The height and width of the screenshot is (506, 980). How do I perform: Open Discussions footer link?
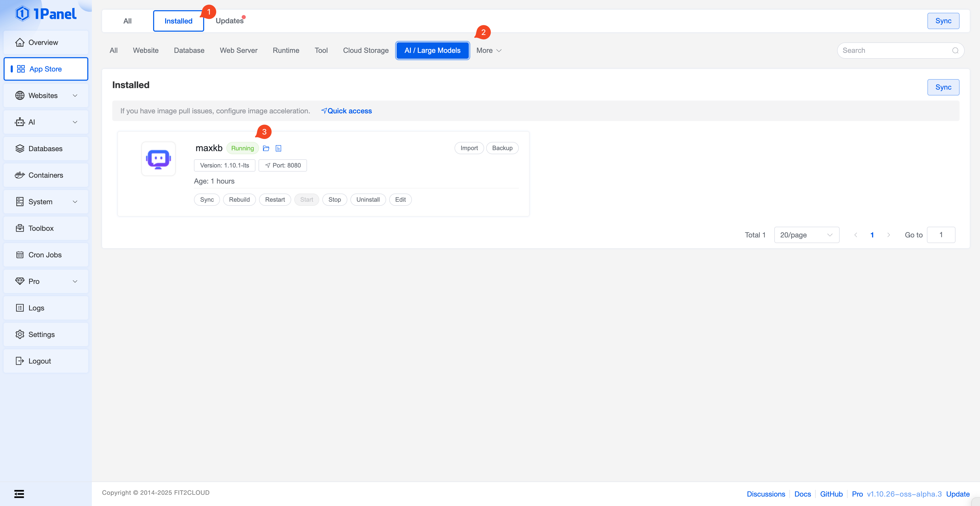coord(766,494)
